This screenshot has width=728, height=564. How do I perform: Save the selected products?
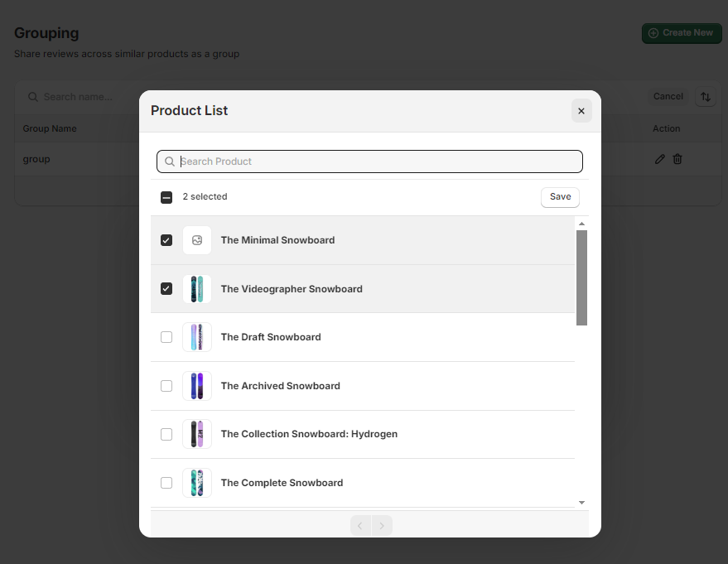[560, 197]
